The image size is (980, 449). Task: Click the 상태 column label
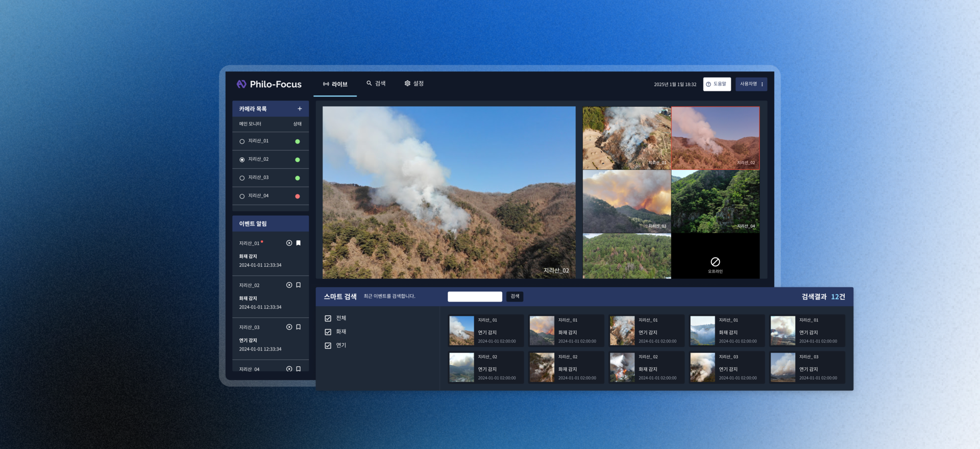[x=298, y=124]
